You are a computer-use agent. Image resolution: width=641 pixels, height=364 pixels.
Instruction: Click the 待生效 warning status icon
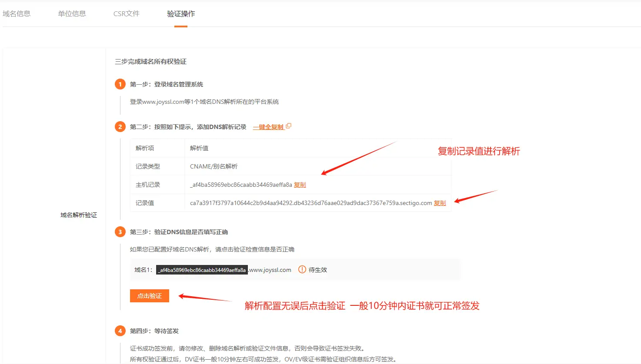click(x=302, y=270)
